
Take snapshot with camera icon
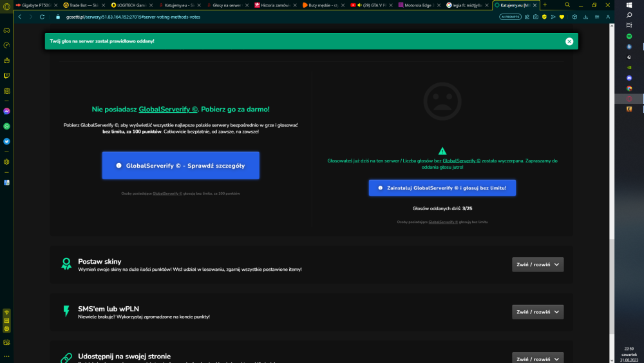pos(536,17)
